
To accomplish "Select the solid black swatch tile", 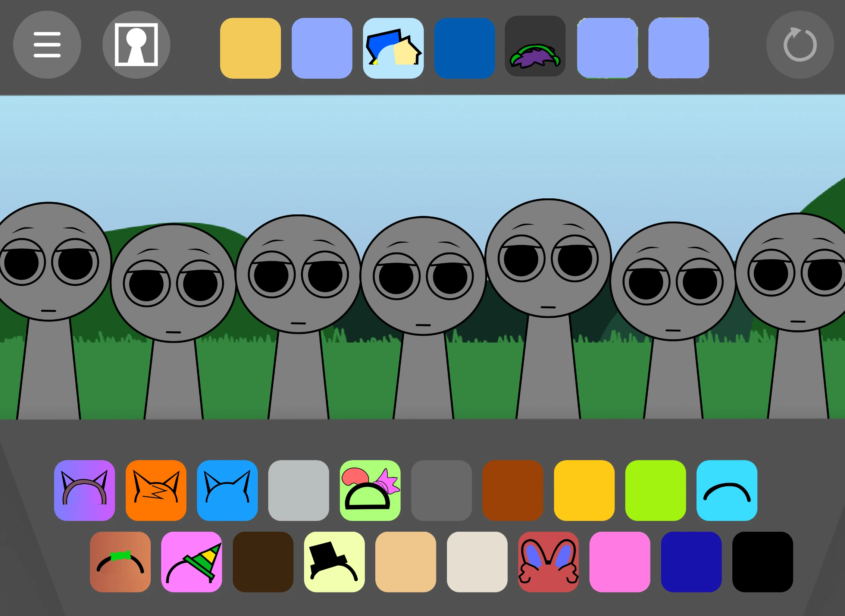I will point(763,562).
